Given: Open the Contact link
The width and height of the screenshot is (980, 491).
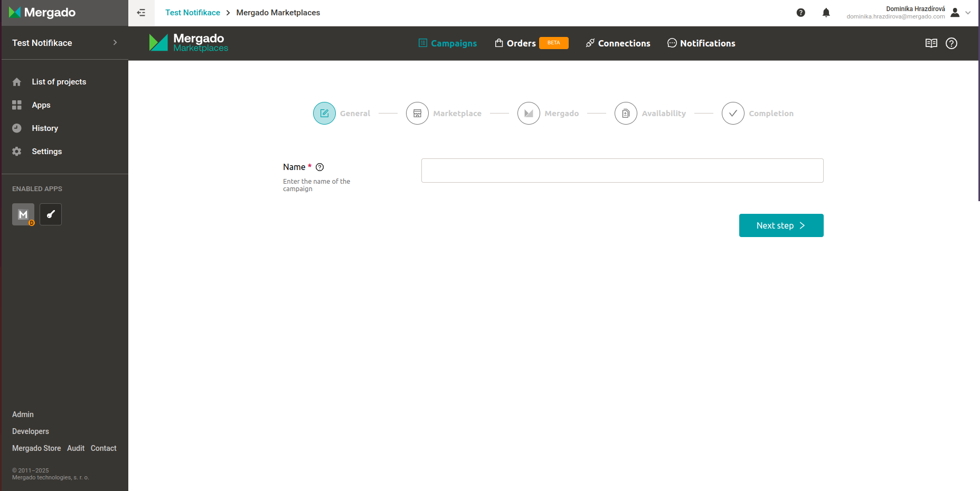Looking at the screenshot, I should (x=103, y=448).
